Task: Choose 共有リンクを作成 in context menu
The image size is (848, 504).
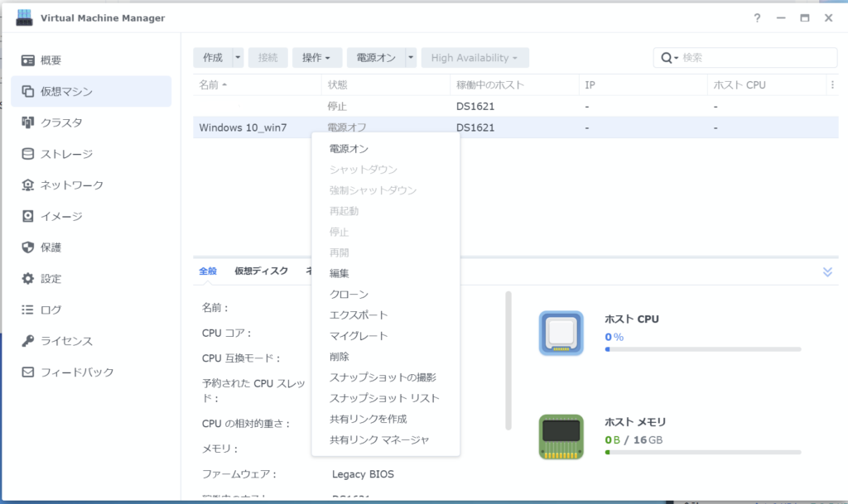Action: coord(386,420)
